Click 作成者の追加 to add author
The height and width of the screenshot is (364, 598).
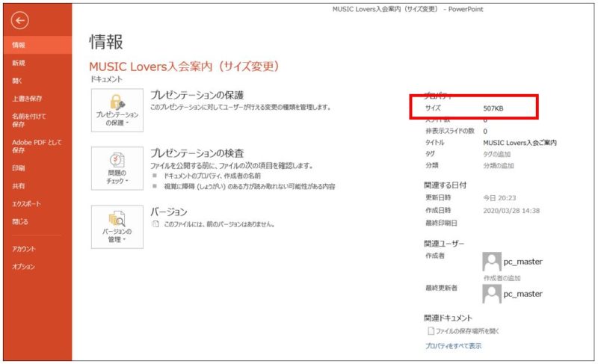(x=502, y=278)
